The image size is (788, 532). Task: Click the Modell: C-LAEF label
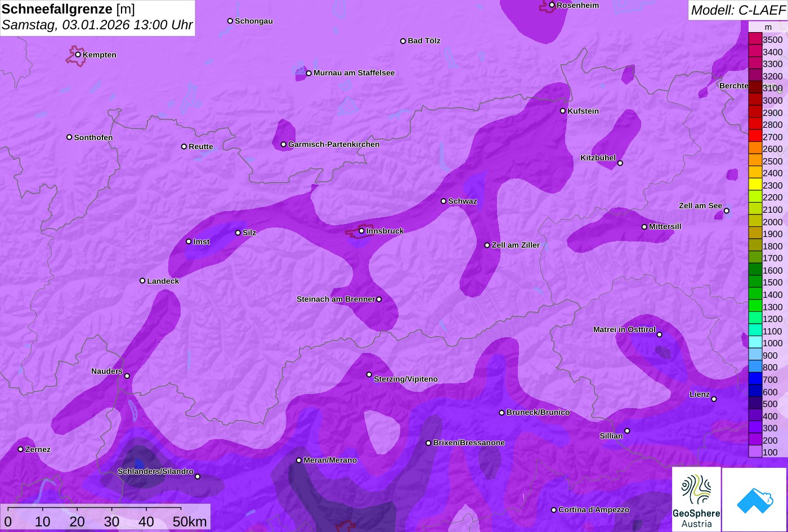tap(737, 10)
